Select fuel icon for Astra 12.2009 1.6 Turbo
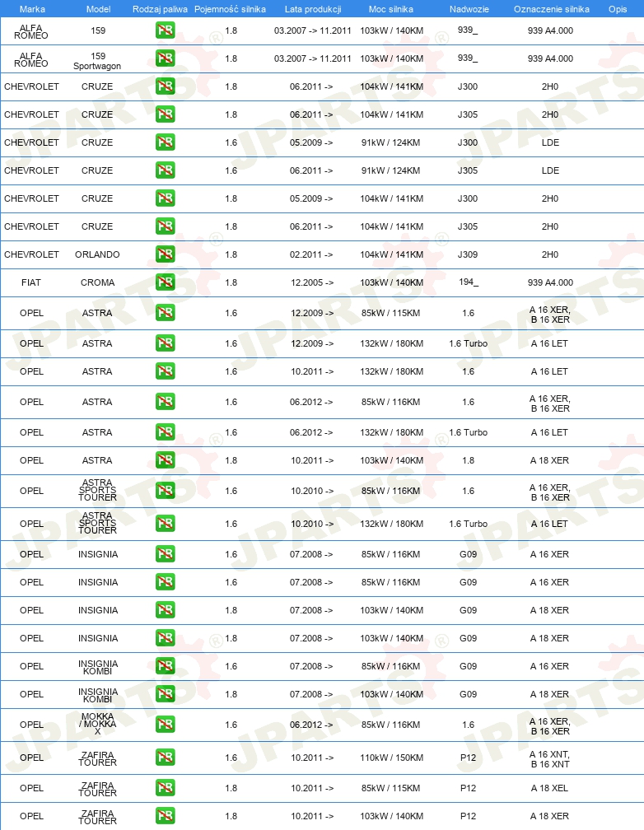This screenshot has height=830, width=644. 166,343
